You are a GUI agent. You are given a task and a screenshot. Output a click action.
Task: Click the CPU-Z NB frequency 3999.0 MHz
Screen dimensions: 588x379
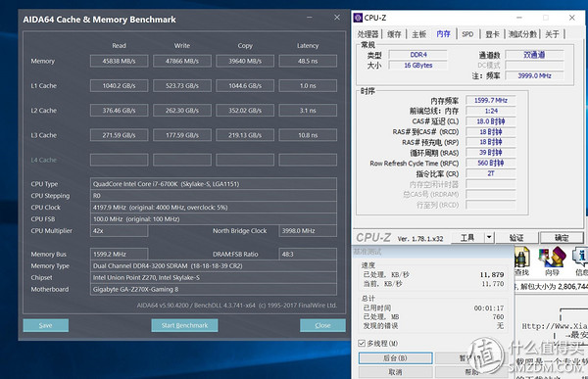(534, 75)
